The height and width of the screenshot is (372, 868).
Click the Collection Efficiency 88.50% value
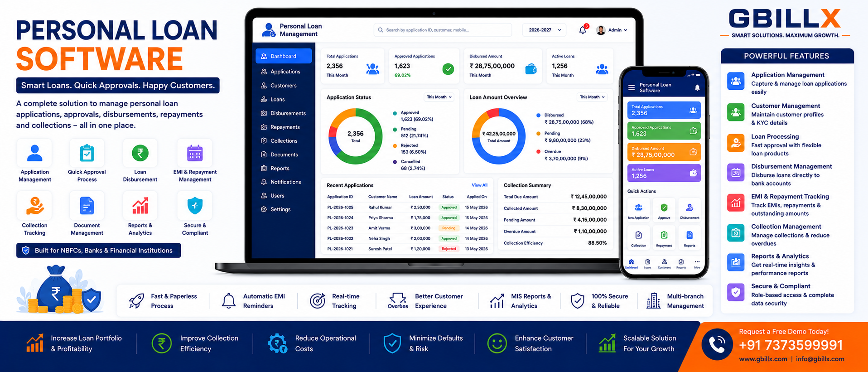tap(597, 243)
